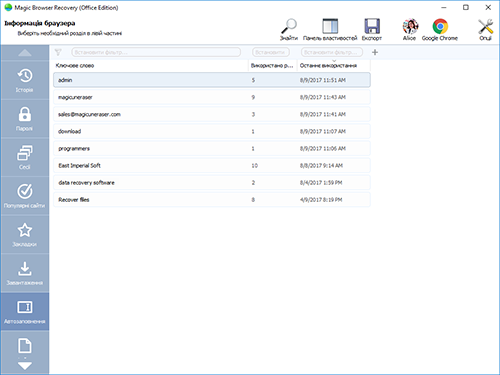
Task: Choose the Google Chrome browser icon
Action: tap(440, 29)
